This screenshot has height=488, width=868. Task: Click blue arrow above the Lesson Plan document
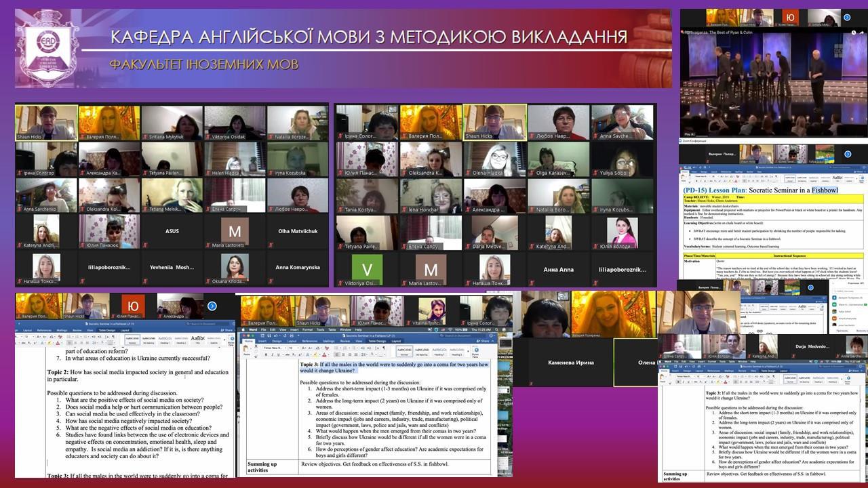point(846,154)
